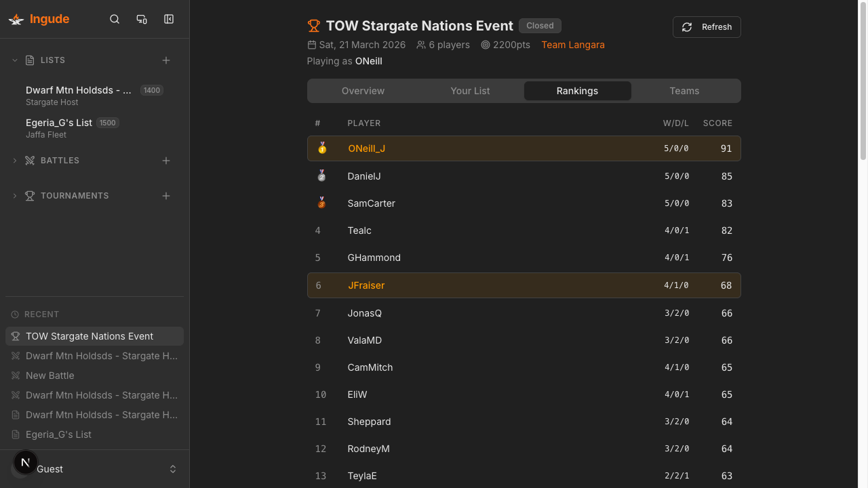
Task: Click the Refresh button
Action: click(x=707, y=27)
